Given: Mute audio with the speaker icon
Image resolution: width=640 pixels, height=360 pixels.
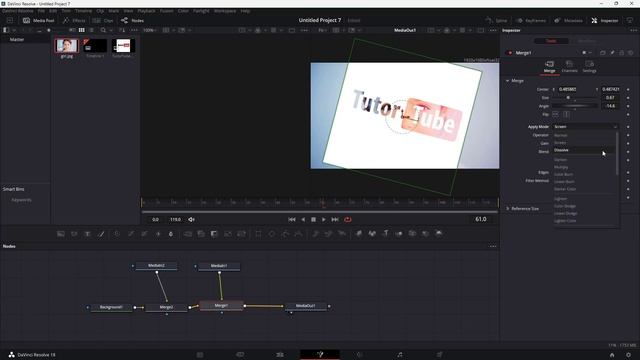Looking at the screenshot, I should click(191, 220).
